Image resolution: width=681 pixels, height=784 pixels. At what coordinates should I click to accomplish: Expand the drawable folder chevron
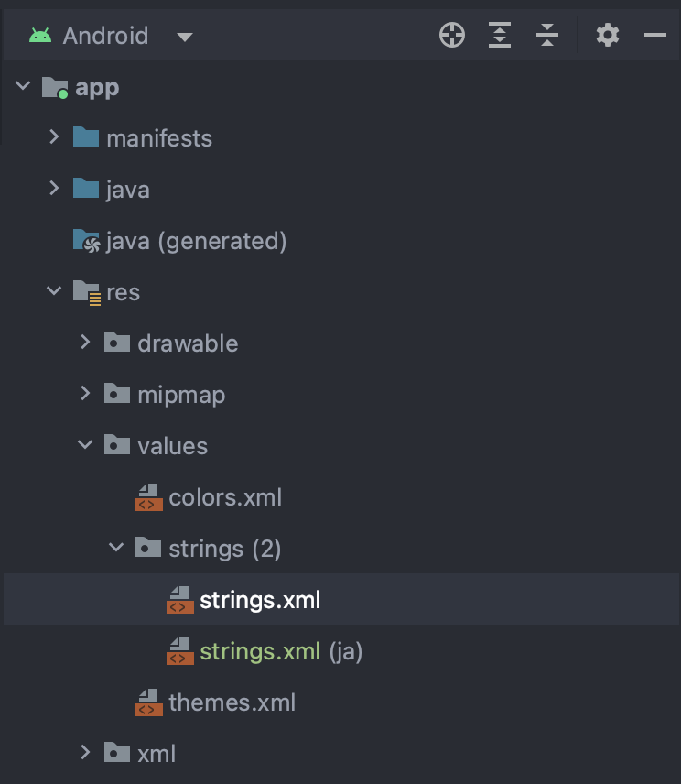[x=85, y=342]
